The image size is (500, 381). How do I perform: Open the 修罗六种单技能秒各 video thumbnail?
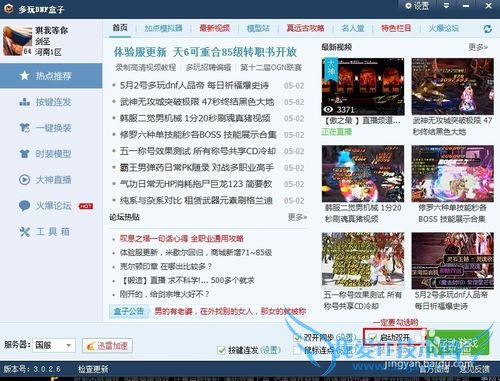452,174
